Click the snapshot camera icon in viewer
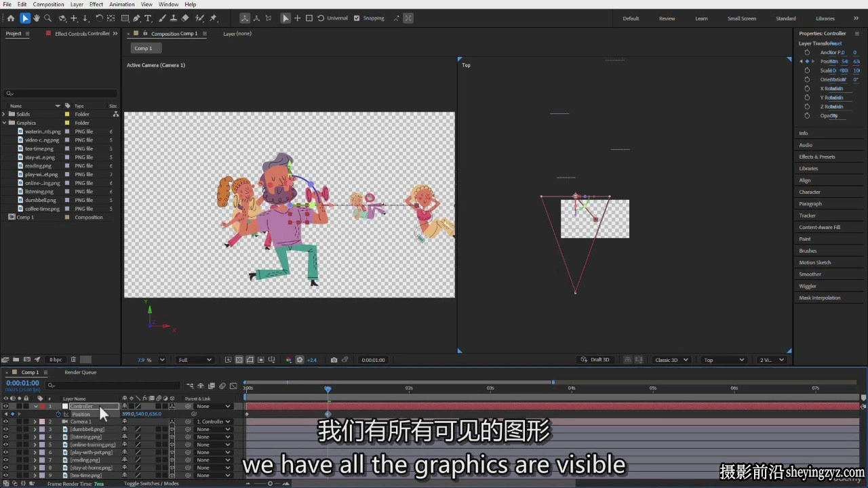 (x=334, y=360)
